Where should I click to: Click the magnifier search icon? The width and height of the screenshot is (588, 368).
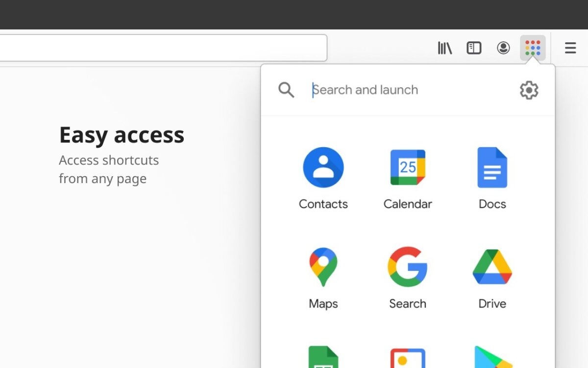click(x=286, y=90)
